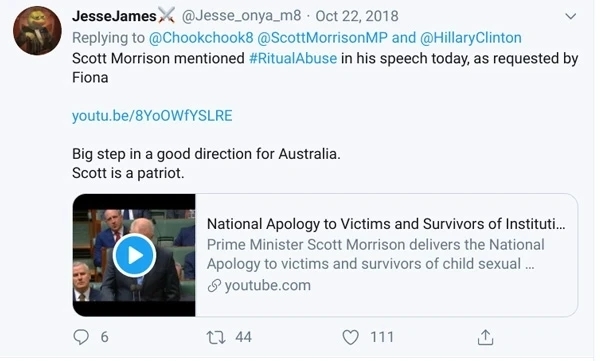
Task: Like the tweet with the heart icon
Action: (350, 337)
